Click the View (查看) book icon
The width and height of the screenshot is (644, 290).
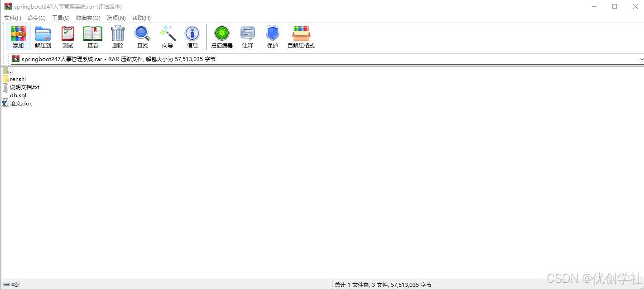coord(93,33)
